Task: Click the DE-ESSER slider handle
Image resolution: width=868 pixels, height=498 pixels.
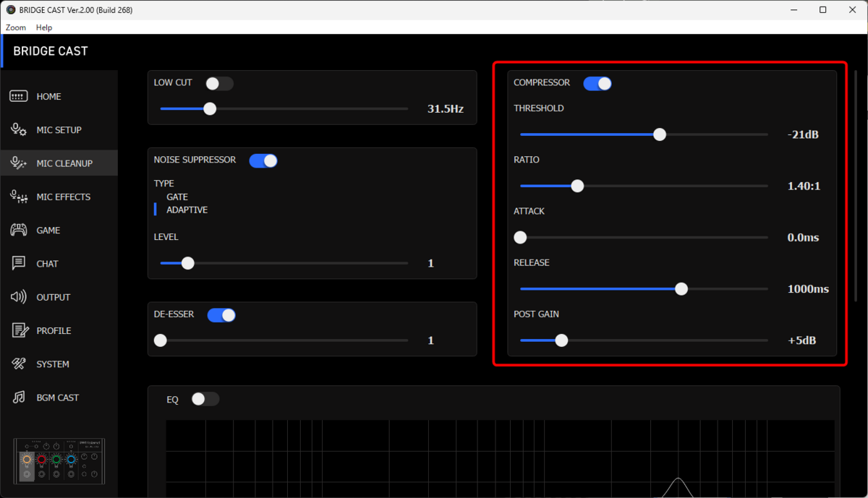Action: 161,340
